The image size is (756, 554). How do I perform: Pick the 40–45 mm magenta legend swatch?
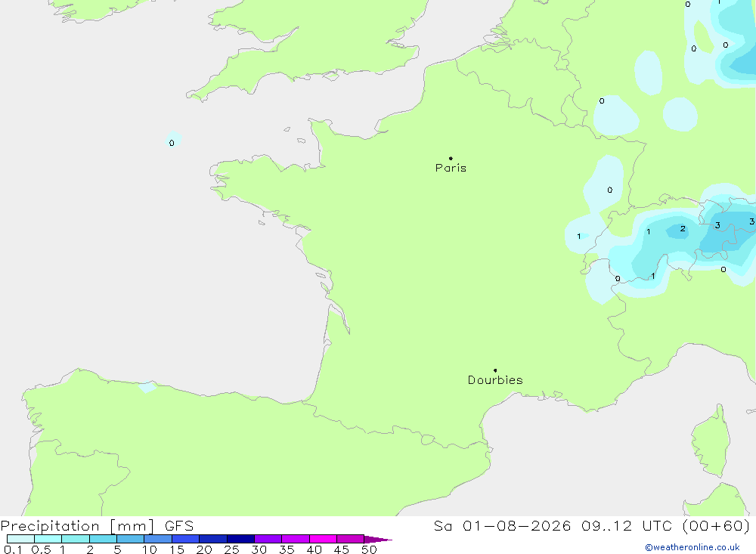point(323,539)
